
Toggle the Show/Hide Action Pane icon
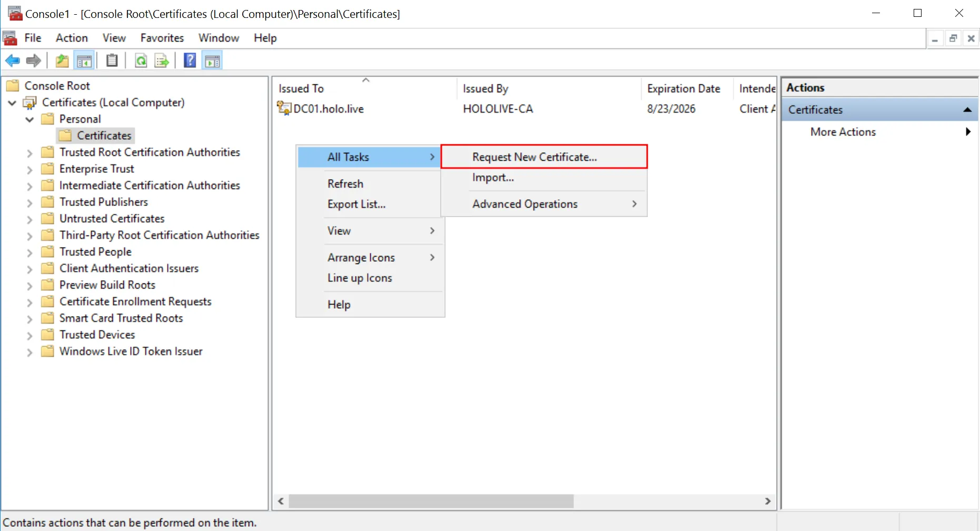(212, 61)
